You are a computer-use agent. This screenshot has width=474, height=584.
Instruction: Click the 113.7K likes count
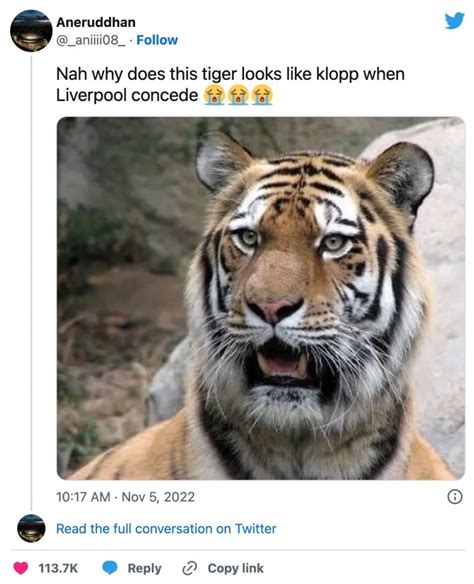[58, 568]
